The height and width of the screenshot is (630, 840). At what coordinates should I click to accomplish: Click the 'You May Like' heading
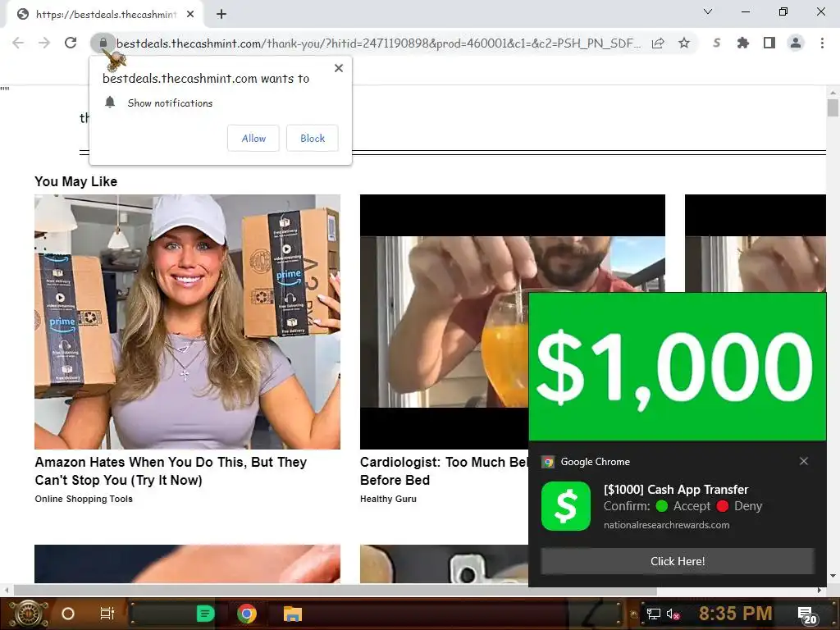tap(75, 181)
